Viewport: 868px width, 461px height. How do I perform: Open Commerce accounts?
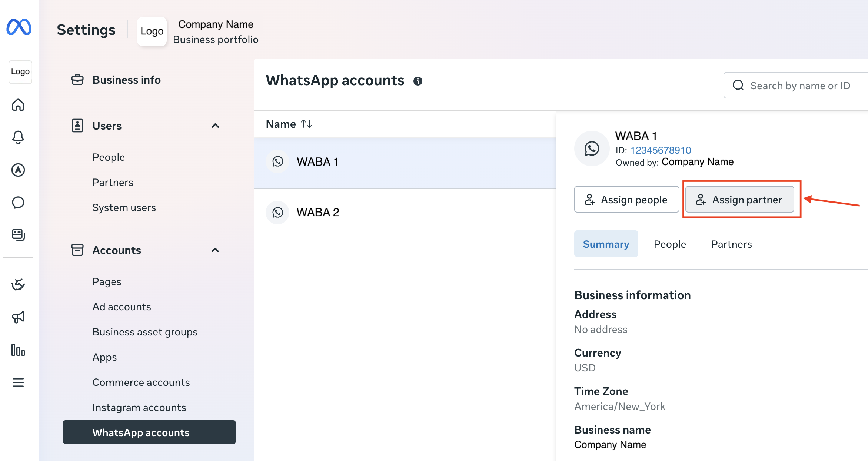[141, 383]
